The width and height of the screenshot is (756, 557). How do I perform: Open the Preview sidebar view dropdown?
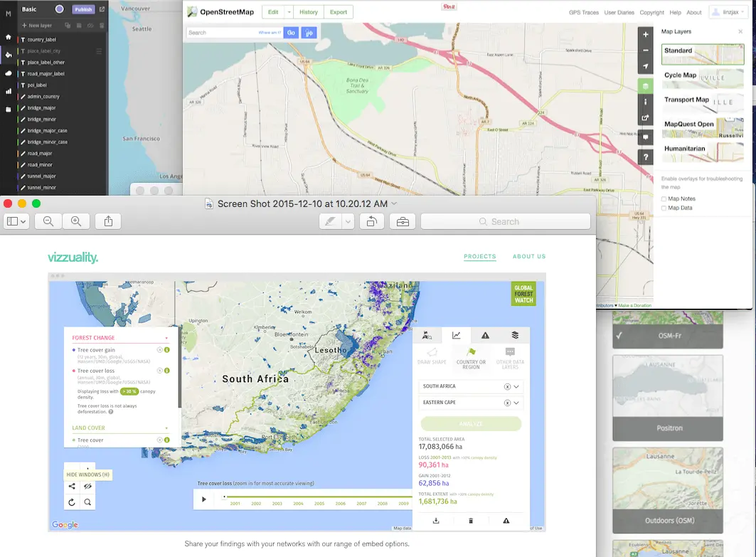pos(16,221)
